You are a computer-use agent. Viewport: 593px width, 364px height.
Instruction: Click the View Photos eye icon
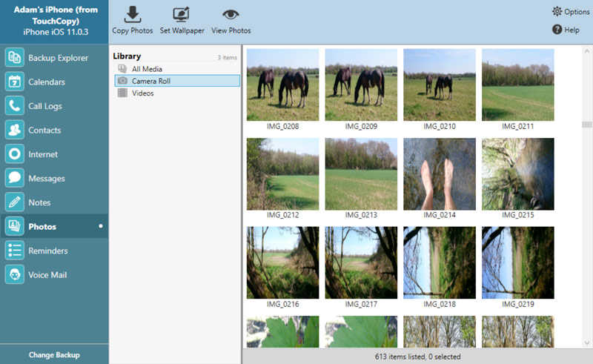point(231,14)
